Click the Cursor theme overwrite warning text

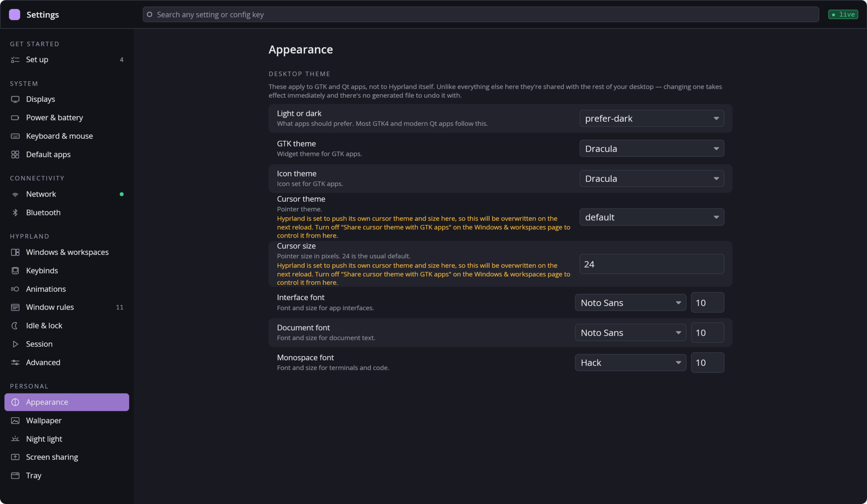pos(424,227)
